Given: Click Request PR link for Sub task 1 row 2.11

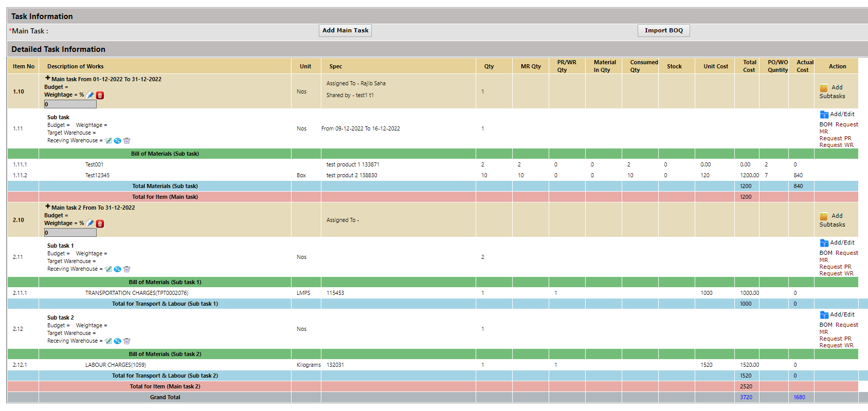Looking at the screenshot, I should click(x=836, y=267).
